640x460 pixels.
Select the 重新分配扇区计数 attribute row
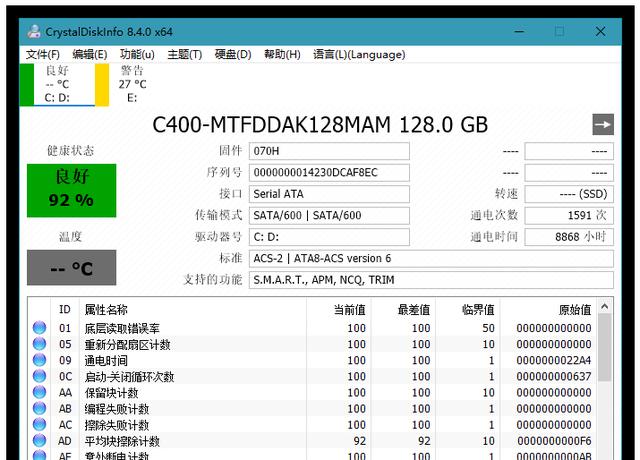[x=313, y=344]
